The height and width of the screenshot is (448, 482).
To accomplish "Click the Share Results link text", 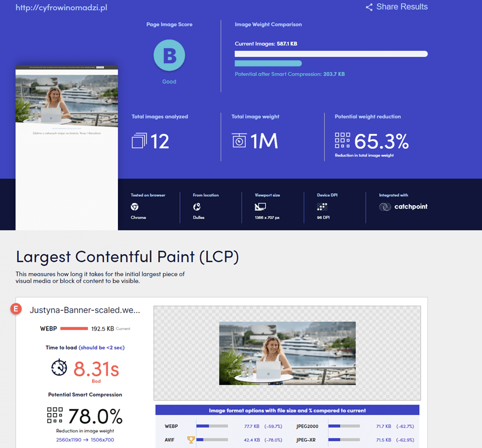I will [x=402, y=7].
